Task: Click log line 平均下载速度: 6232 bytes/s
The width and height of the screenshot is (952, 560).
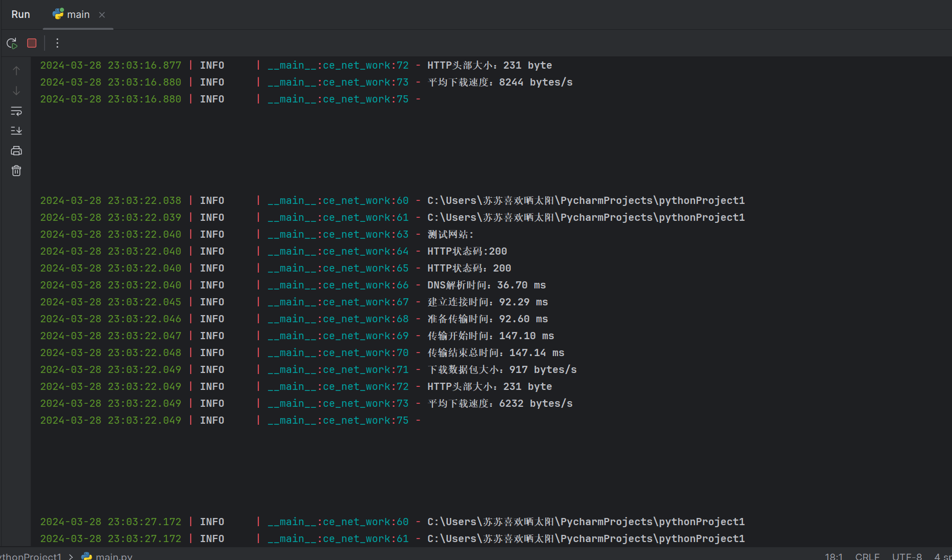Action: coord(306,403)
